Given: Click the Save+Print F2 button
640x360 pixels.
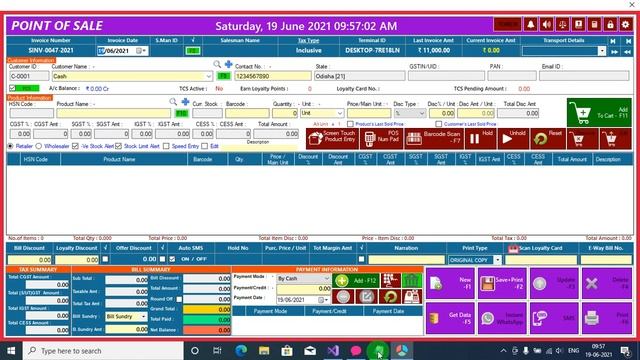Looking at the screenshot, I should (x=502, y=283).
